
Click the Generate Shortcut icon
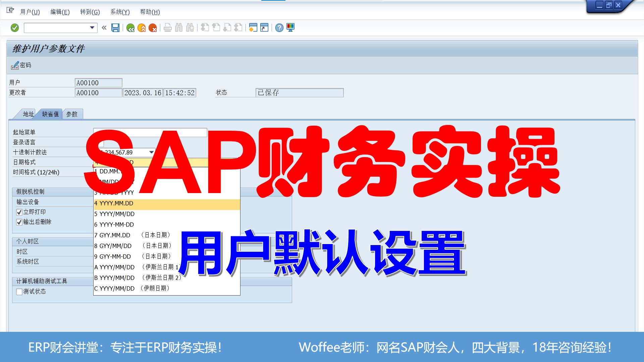click(x=264, y=28)
